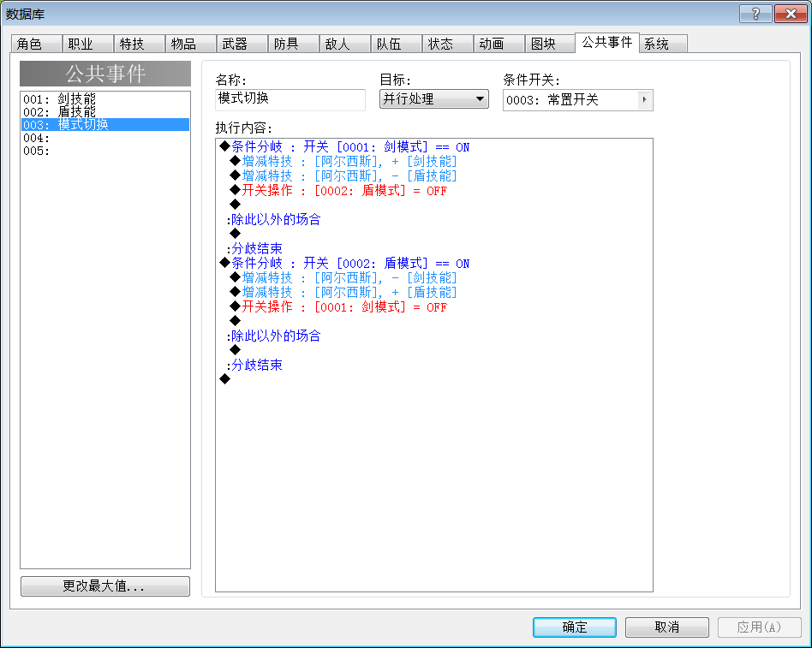The height and width of the screenshot is (648, 812).
Task: Close the 数据库 window
Action: (791, 14)
